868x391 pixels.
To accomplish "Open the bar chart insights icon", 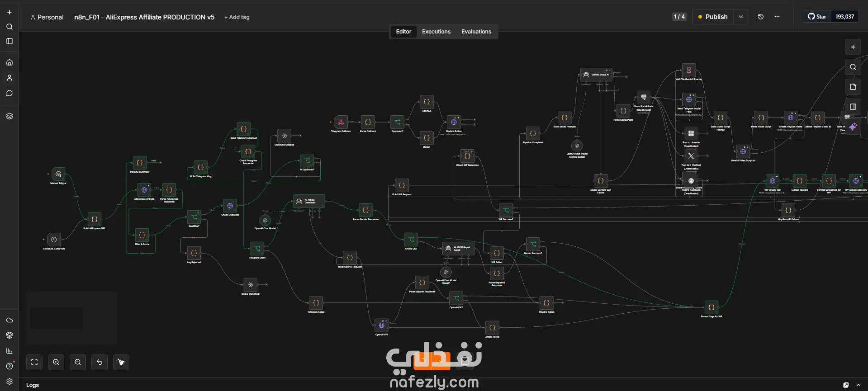I will tap(9, 351).
